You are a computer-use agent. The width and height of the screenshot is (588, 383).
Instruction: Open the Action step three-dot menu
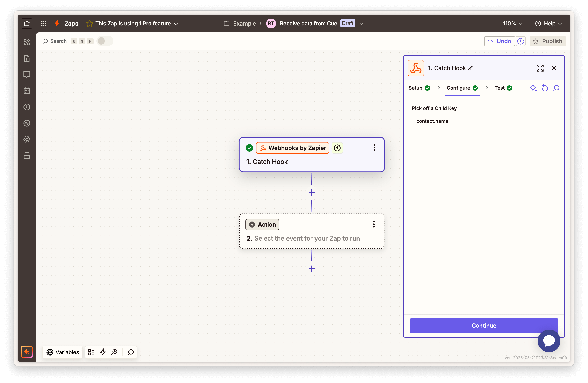(x=374, y=224)
